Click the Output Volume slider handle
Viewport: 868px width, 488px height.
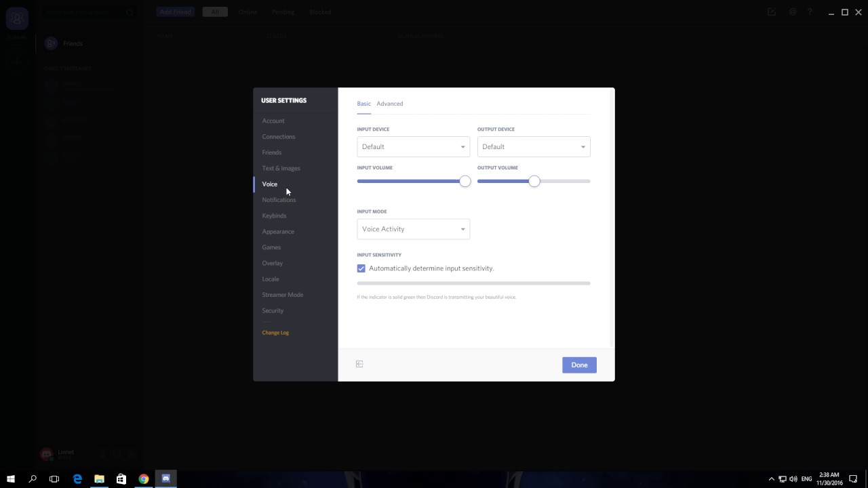point(534,181)
